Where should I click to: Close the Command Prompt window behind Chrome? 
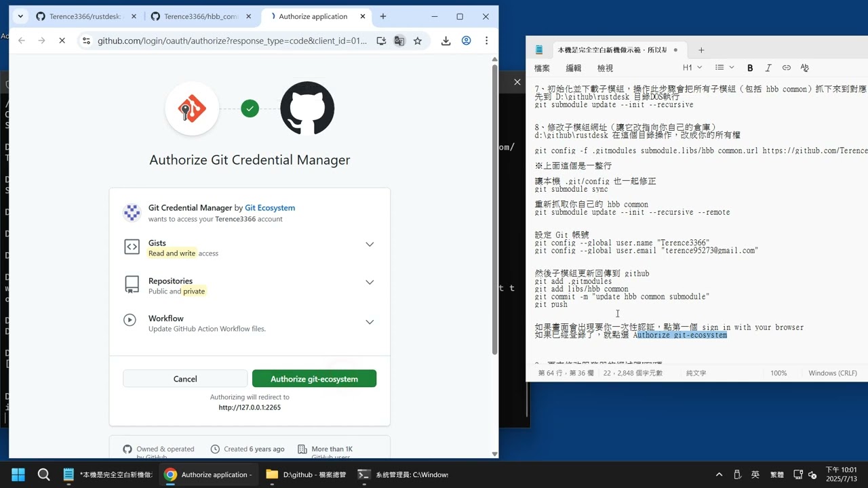[x=517, y=82]
